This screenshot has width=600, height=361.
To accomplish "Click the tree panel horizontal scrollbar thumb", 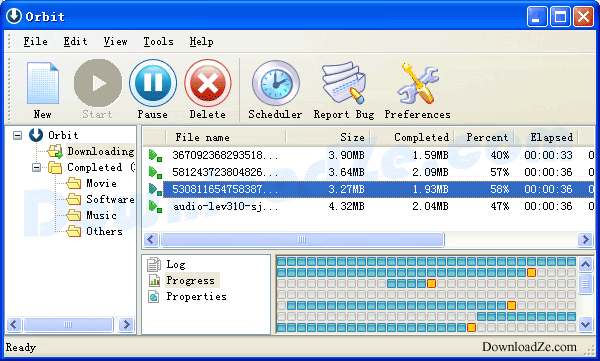I will click(x=68, y=325).
